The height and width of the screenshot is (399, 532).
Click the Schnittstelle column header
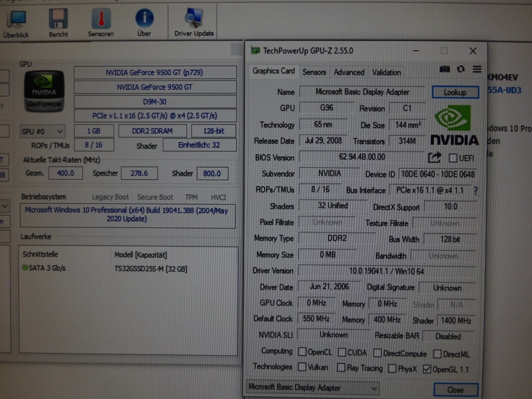point(40,254)
